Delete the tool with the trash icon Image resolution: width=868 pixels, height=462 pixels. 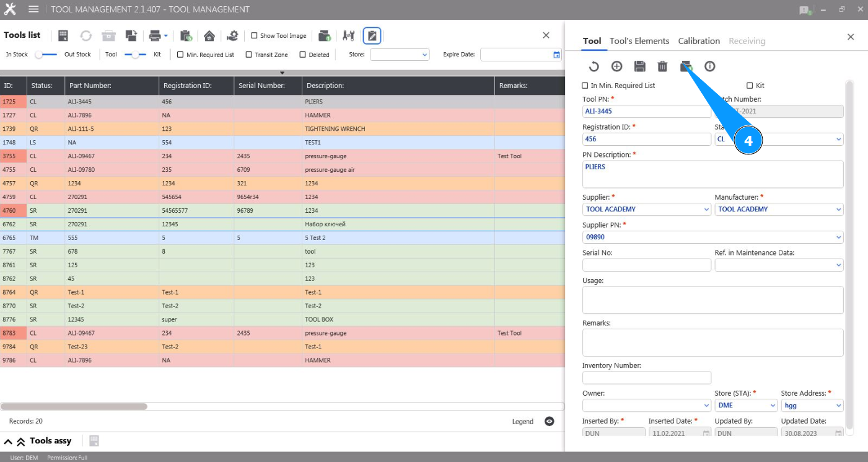[662, 66]
